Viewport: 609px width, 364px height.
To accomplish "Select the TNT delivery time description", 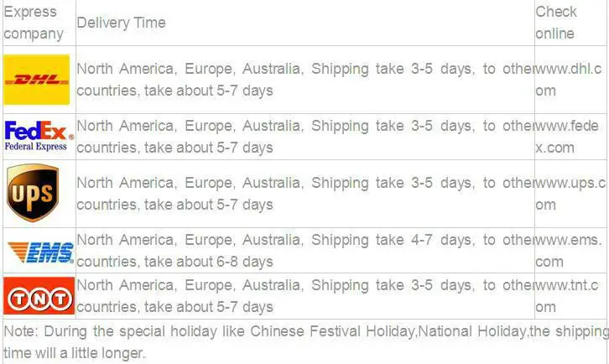I will [305, 296].
